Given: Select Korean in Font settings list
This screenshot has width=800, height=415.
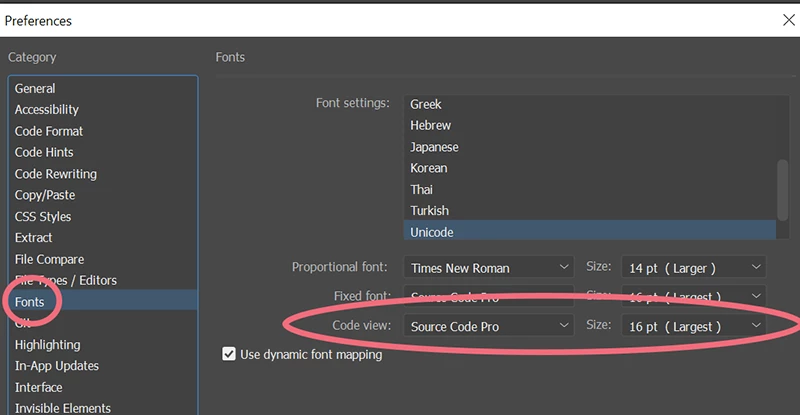Looking at the screenshot, I should point(428,168).
